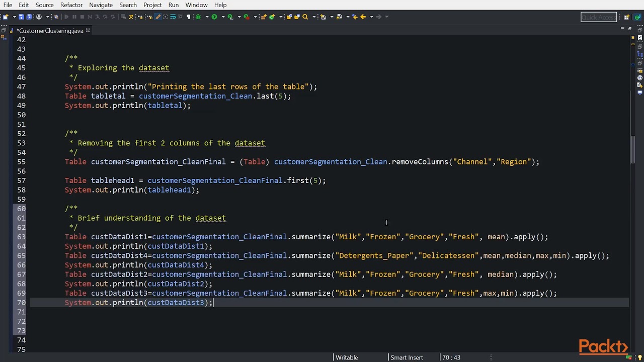Close the CustomerClustering.java tab

(88, 31)
